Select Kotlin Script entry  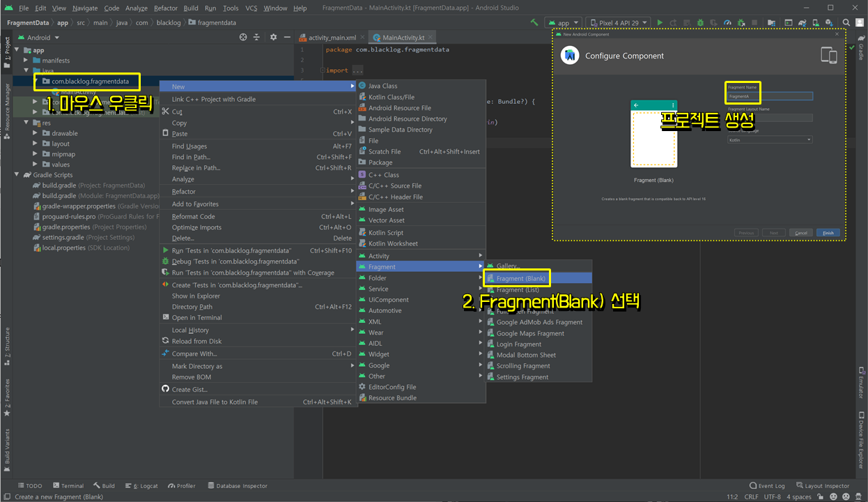[421, 233]
